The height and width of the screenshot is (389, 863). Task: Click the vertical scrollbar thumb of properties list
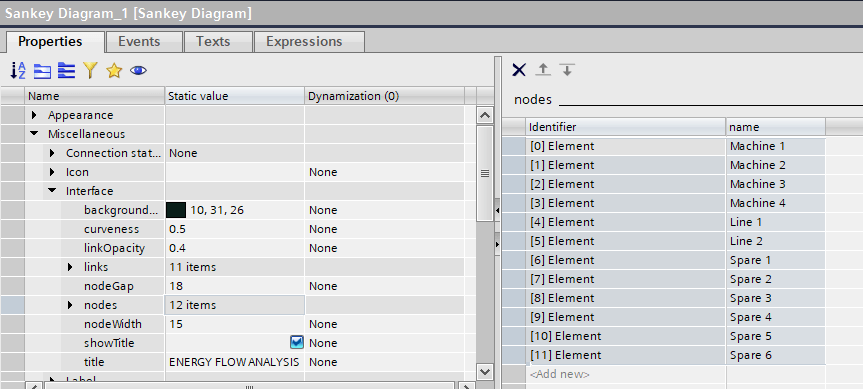(x=485, y=173)
